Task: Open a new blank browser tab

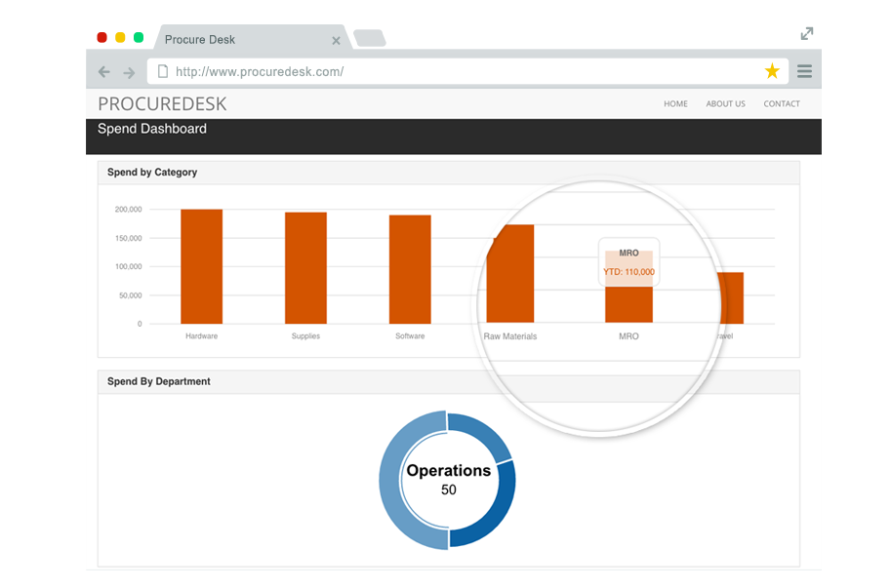Action: coord(370,38)
